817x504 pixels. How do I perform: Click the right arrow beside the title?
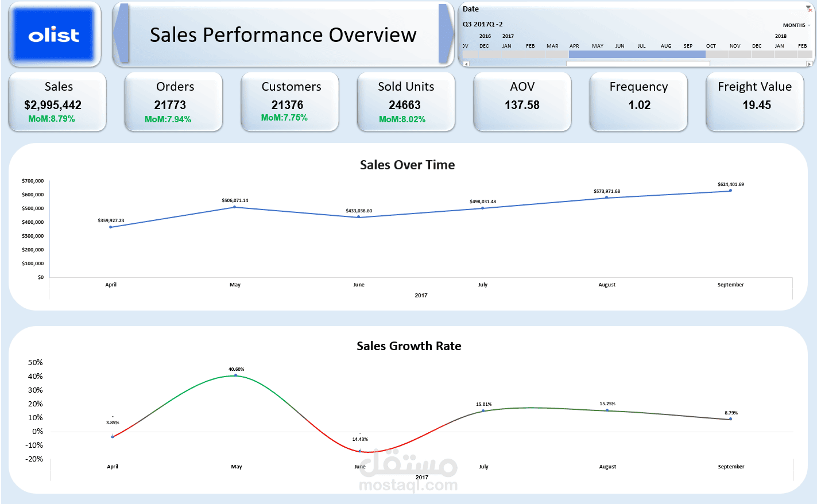(446, 34)
